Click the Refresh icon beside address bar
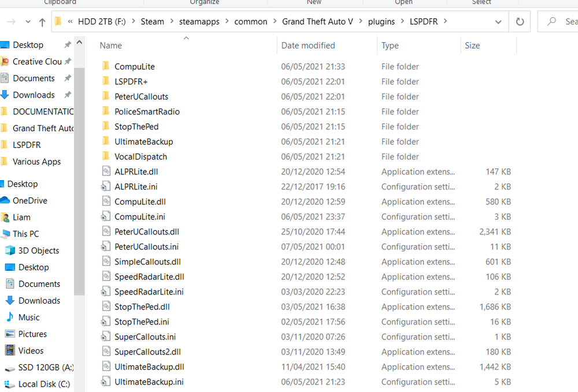 [520, 22]
